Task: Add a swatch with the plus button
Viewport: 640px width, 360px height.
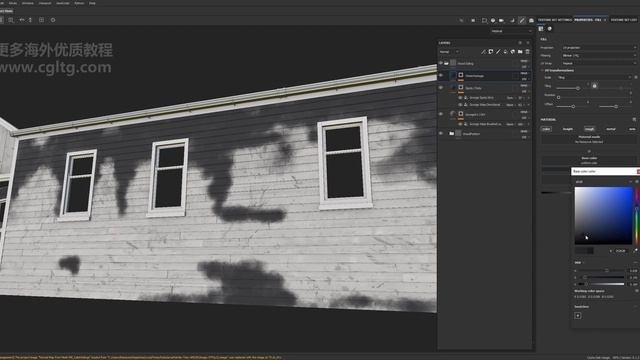Action: (578, 316)
